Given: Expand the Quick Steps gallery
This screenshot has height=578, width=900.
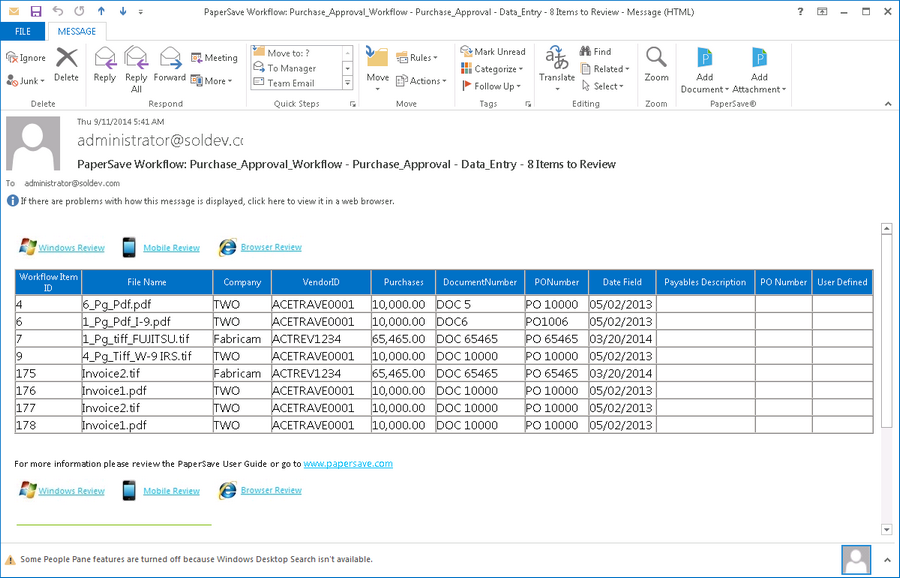Looking at the screenshot, I should point(348,83).
